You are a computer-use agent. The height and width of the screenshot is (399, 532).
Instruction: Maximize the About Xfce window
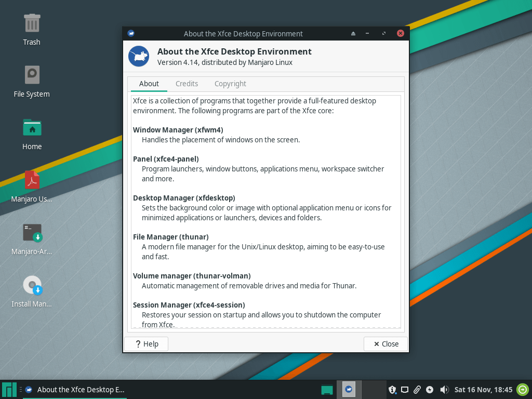tap(384, 33)
